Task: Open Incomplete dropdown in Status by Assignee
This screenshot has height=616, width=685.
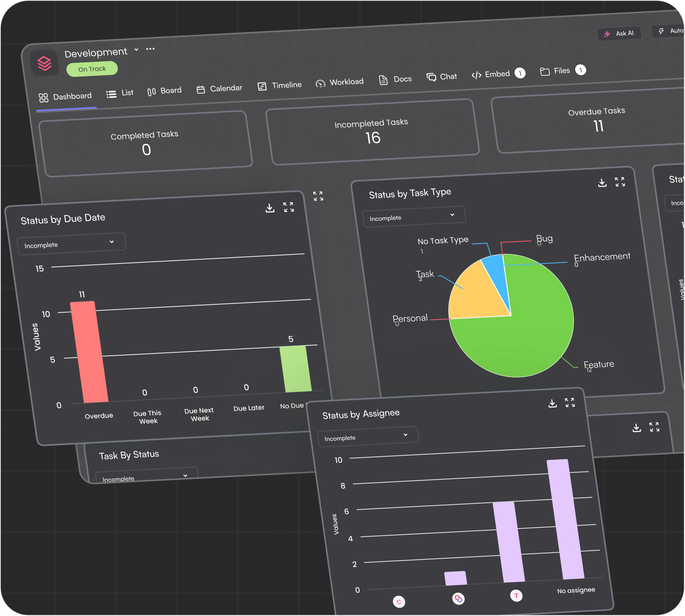Action: [368, 437]
